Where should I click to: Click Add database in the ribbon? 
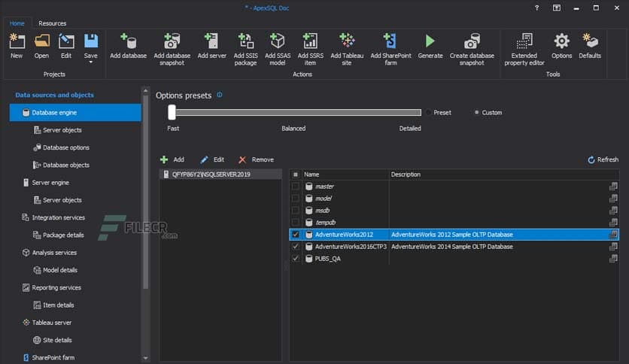coord(129,46)
